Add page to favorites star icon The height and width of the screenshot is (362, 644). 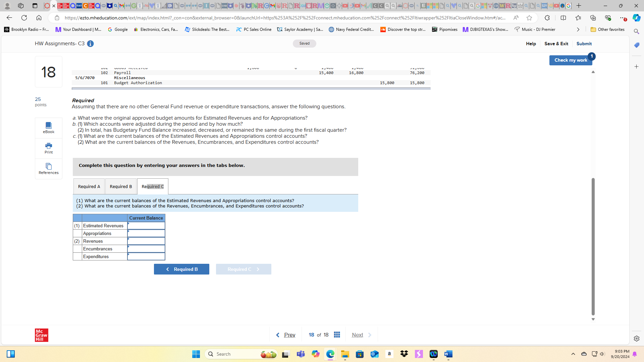pos(529,18)
